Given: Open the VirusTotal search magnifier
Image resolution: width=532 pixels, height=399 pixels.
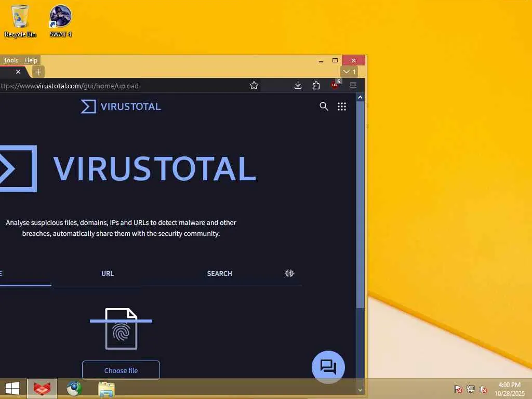Looking at the screenshot, I should [x=324, y=107].
